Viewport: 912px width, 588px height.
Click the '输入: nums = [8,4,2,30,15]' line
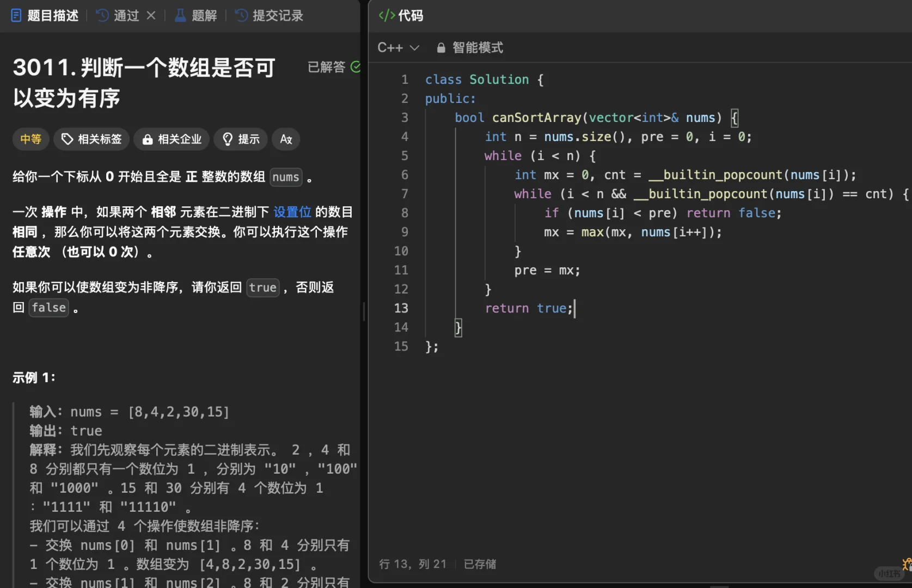(x=130, y=412)
